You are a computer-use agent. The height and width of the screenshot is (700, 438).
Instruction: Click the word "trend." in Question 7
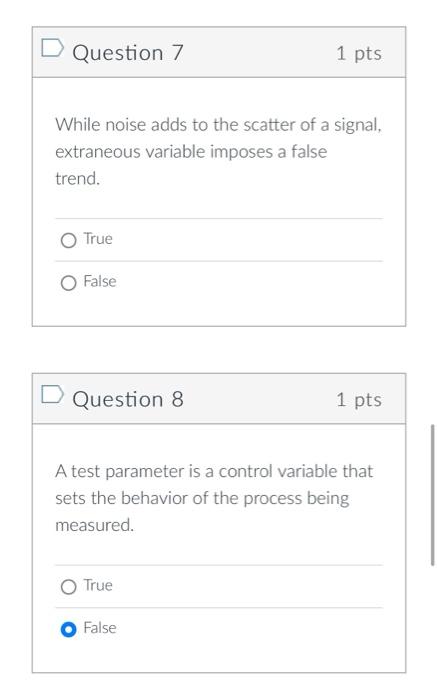[77, 179]
